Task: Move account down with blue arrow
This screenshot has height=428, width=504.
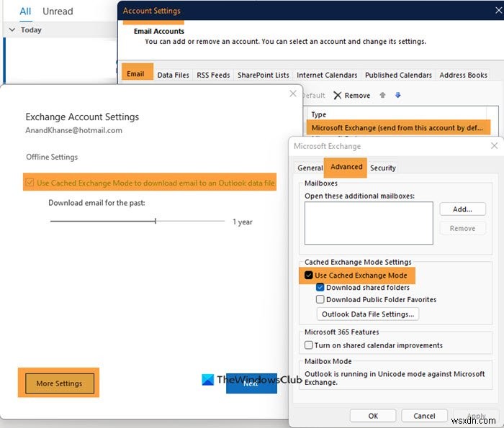Action: (397, 95)
